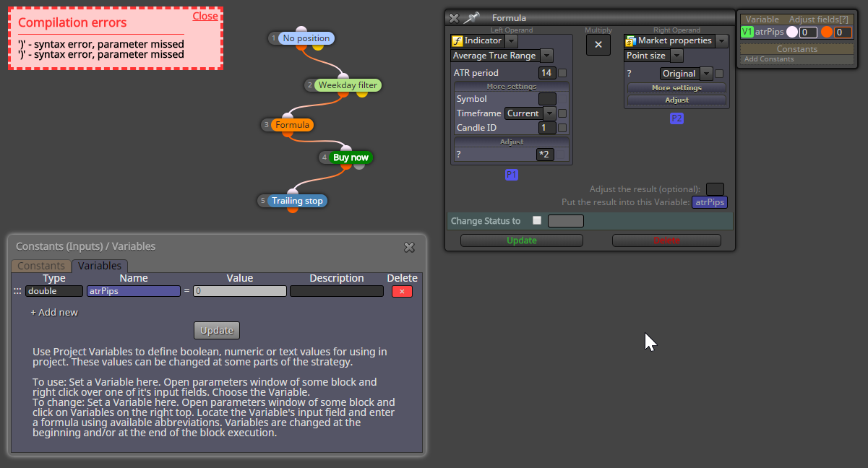Click the variable Name field atrPips

[x=134, y=291]
